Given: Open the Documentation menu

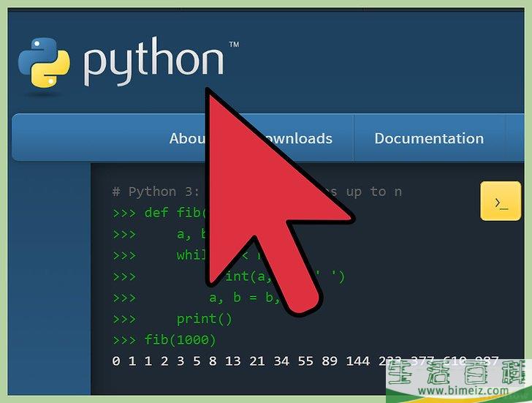Looking at the screenshot, I should pyautogui.click(x=429, y=138).
